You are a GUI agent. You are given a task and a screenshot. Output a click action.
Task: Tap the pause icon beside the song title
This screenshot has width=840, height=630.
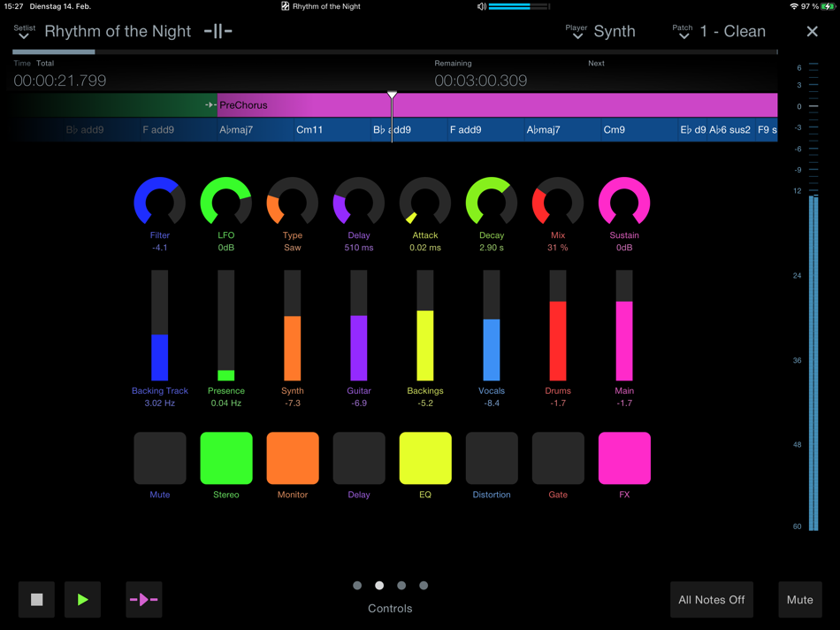pyautogui.click(x=217, y=31)
